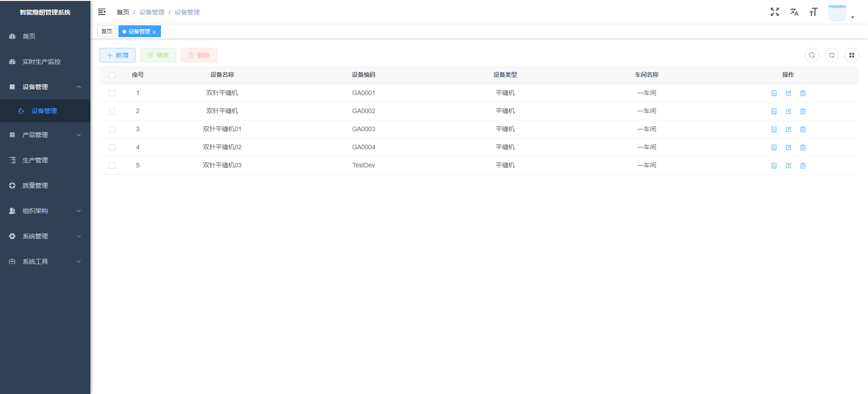The height and width of the screenshot is (394, 868).
Task: Open the column display grid icon
Action: [852, 55]
